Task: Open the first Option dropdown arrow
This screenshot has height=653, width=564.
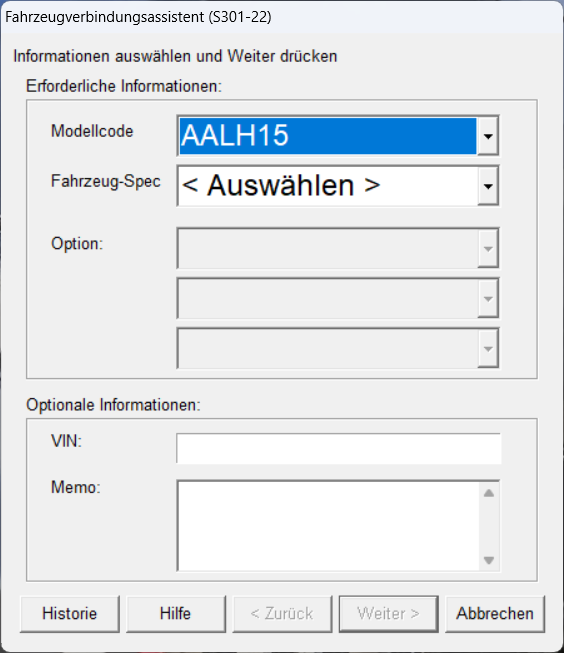Action: 488,249
